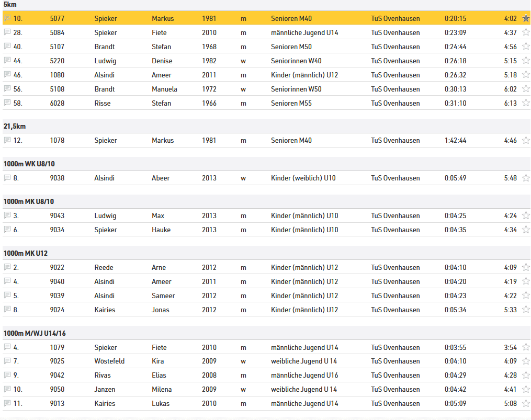
Task: Click the surname Reede
Action: 104,267
